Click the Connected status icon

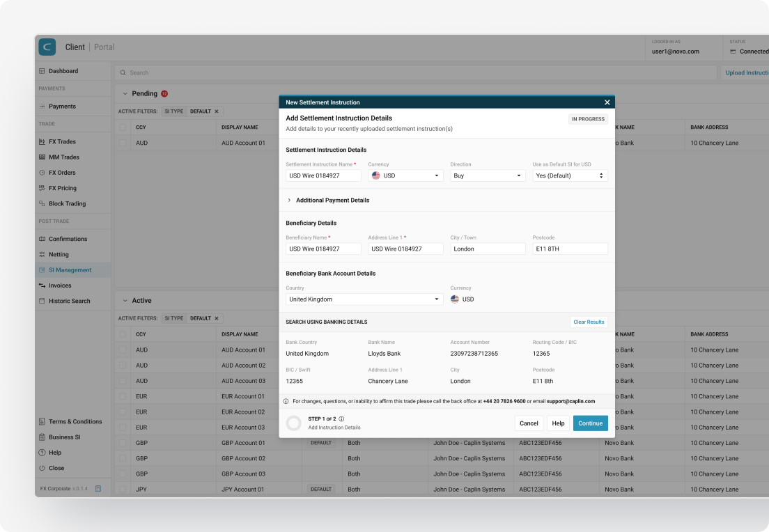733,52
